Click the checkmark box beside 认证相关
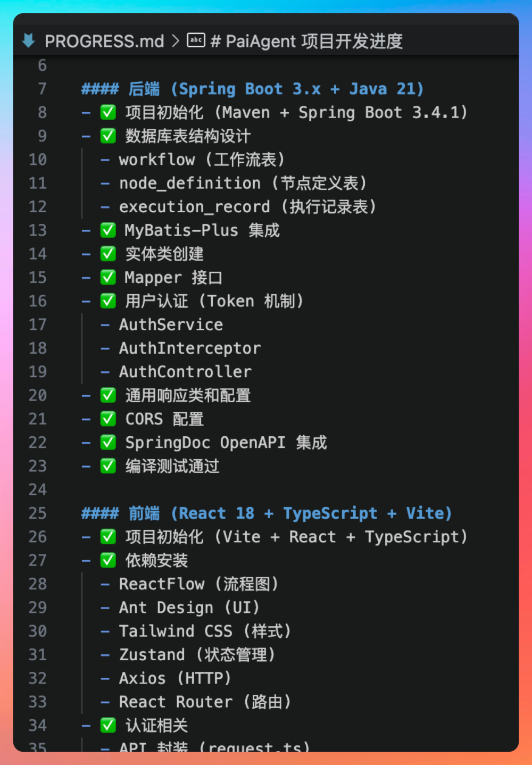 tap(108, 725)
